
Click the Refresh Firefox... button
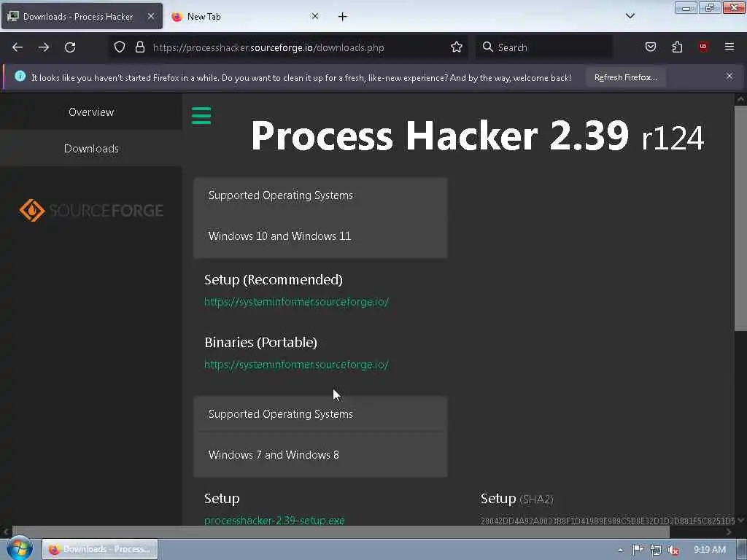[x=625, y=77]
